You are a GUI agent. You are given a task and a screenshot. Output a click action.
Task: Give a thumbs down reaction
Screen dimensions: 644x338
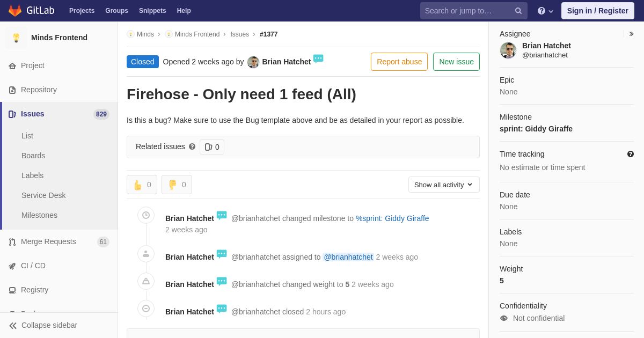177,185
